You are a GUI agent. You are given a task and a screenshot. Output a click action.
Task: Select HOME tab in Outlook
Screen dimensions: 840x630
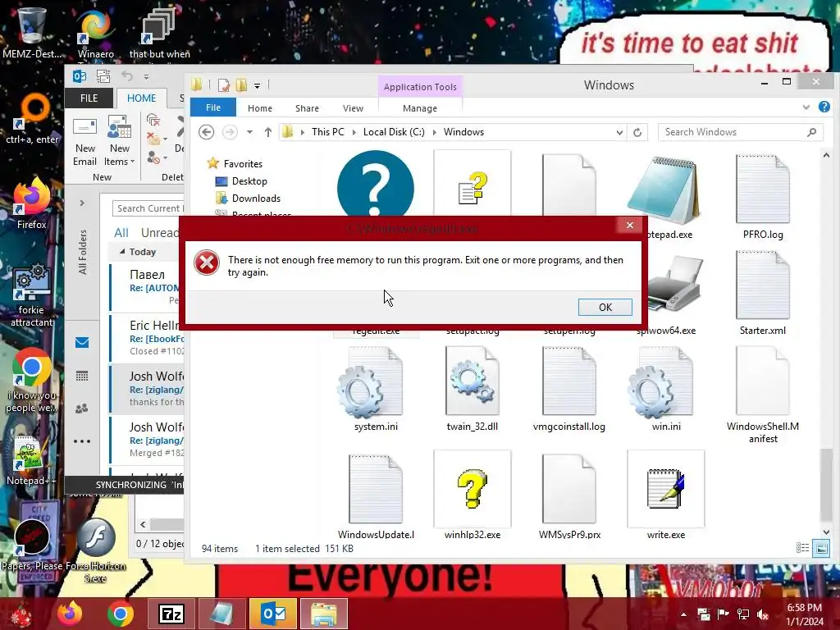click(x=141, y=98)
